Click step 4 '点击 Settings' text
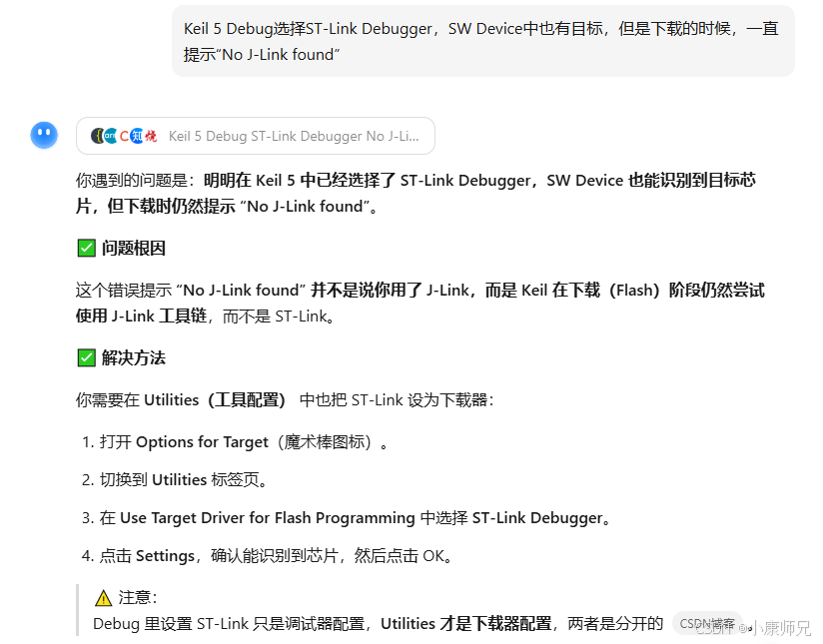Image resolution: width=823 pixels, height=644 pixels. 148,556
